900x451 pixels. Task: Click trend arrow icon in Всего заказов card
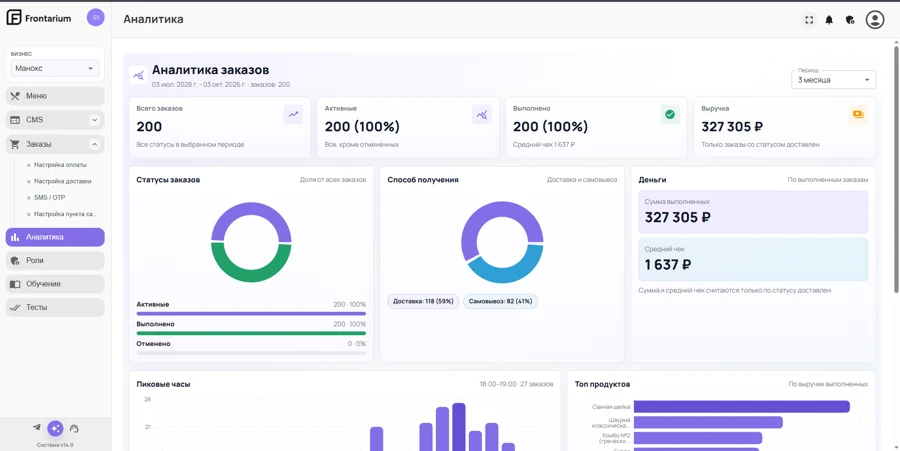293,114
